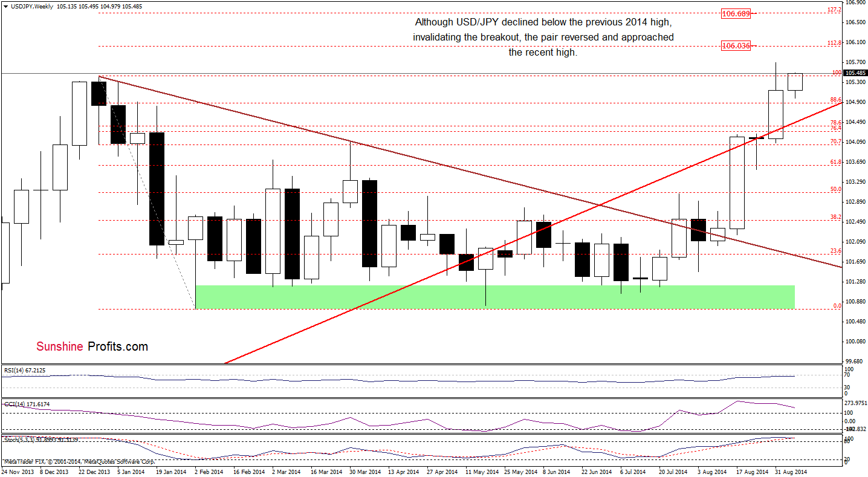Image resolution: width=868 pixels, height=477 pixels.
Task: Select the red ascending trendline
Action: (533, 233)
